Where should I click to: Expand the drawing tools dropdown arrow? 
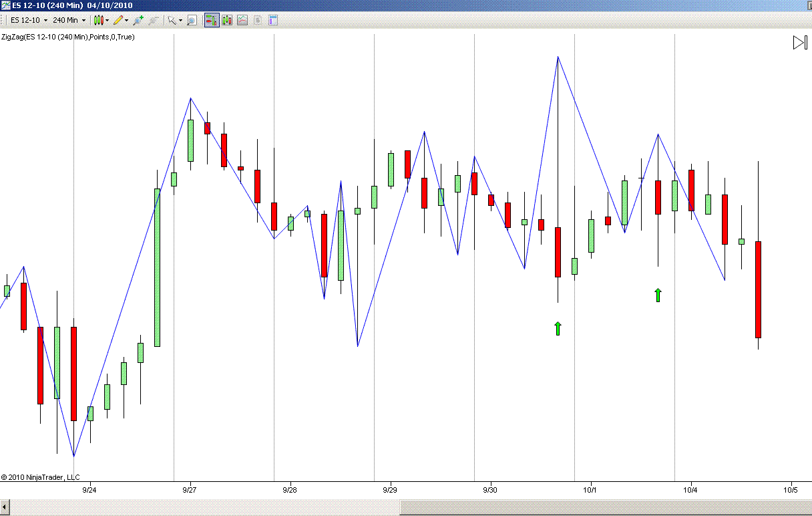[x=126, y=21]
